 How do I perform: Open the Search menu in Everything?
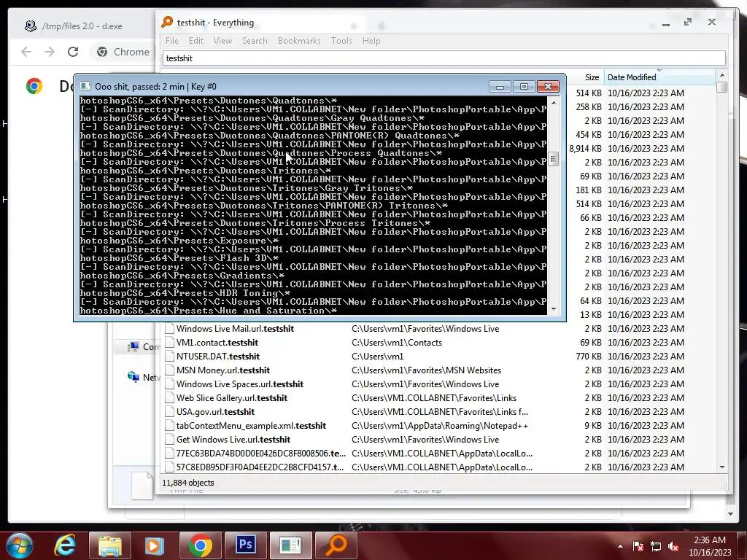pyautogui.click(x=255, y=41)
